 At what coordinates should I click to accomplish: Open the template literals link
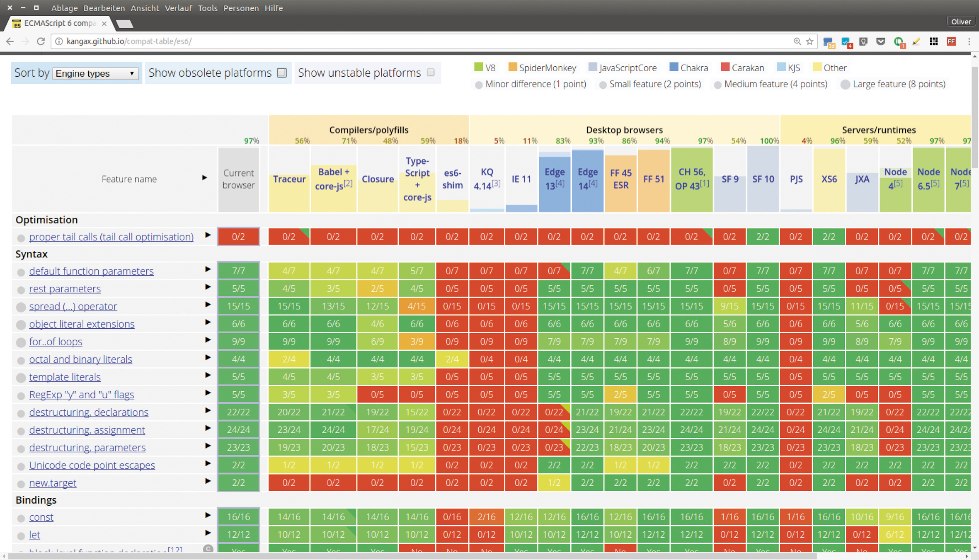(65, 377)
